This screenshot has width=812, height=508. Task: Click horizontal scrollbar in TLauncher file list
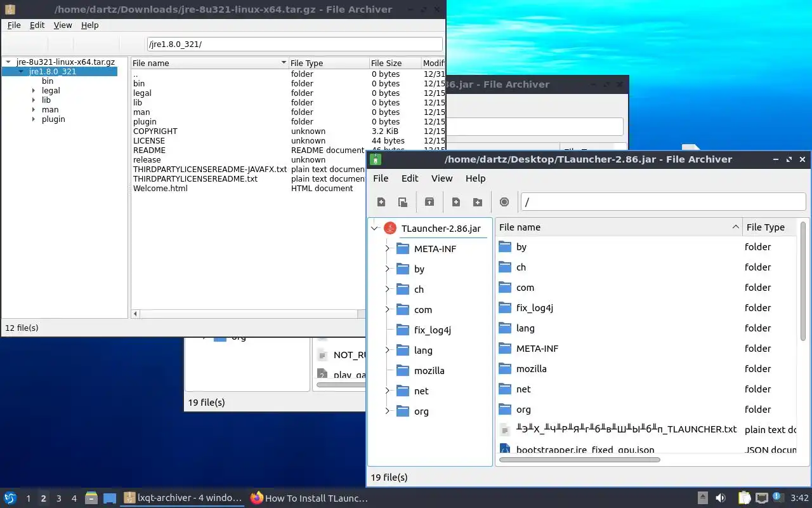580,460
